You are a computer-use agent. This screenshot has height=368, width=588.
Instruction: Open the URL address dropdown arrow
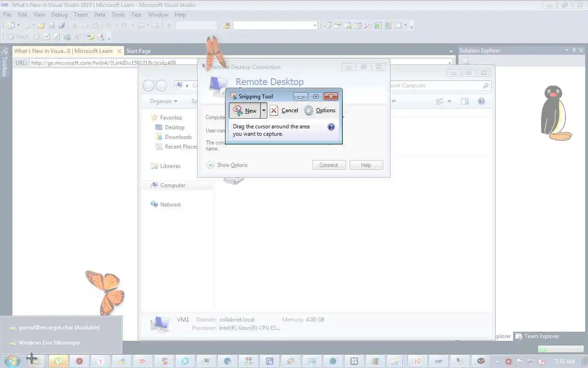coord(449,63)
